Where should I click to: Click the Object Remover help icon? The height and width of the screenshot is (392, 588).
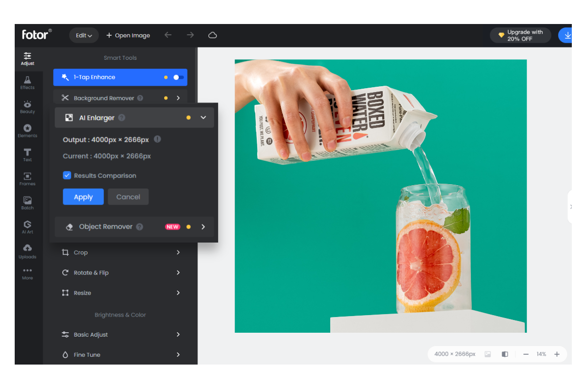pyautogui.click(x=140, y=227)
